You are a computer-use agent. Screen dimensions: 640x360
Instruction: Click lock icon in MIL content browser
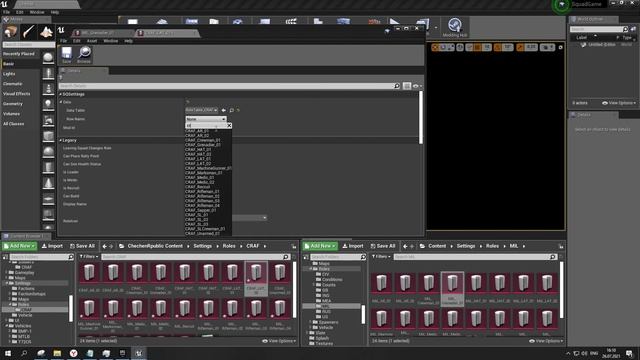click(561, 246)
